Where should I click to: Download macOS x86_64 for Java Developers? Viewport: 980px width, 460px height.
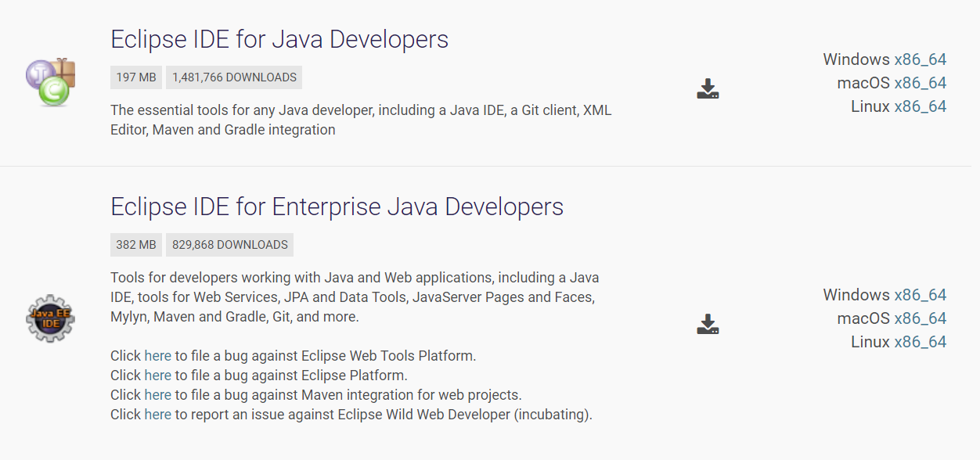(x=920, y=83)
